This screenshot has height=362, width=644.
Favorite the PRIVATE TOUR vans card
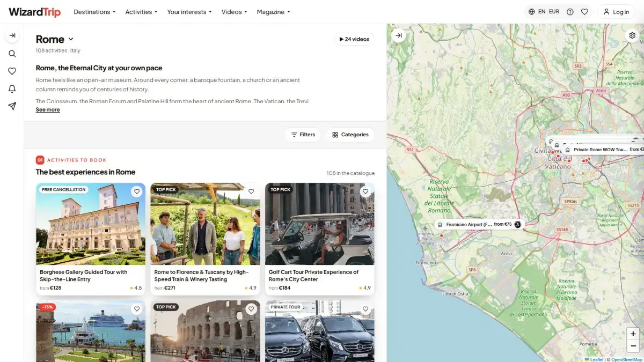(365, 309)
